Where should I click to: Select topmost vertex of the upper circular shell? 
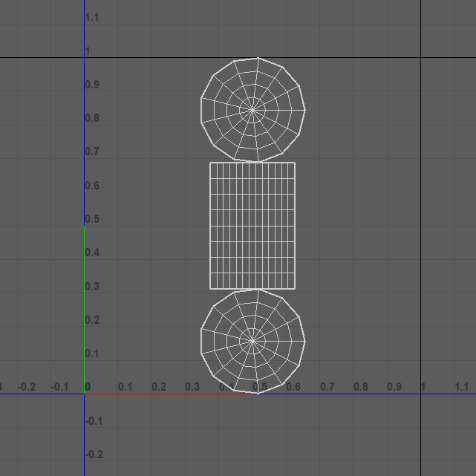pyautogui.click(x=258, y=58)
